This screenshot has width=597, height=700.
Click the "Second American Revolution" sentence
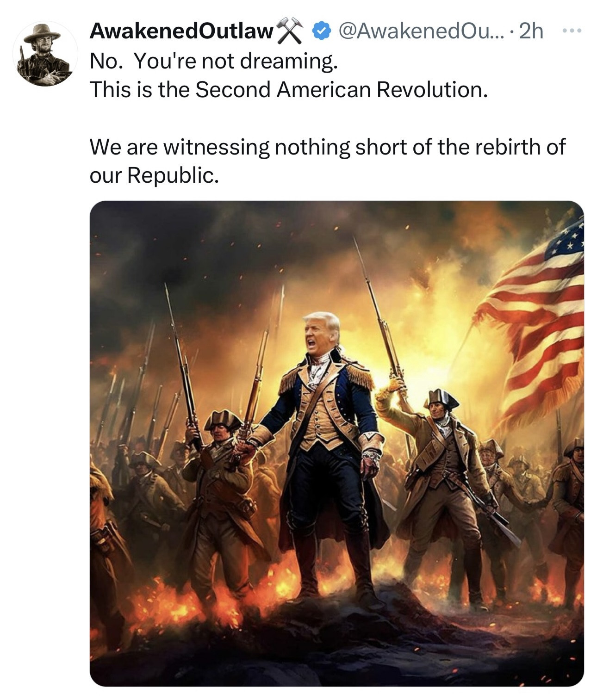pos(289,89)
